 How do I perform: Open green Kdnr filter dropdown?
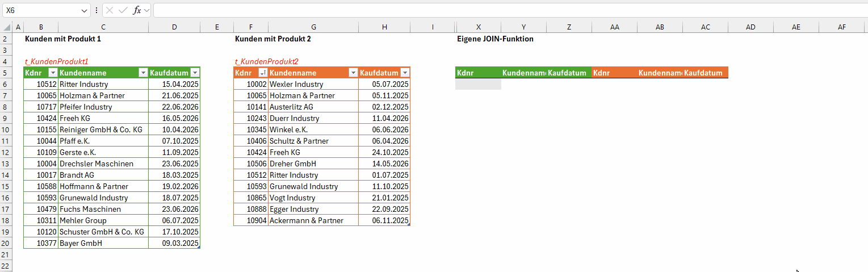[53, 73]
